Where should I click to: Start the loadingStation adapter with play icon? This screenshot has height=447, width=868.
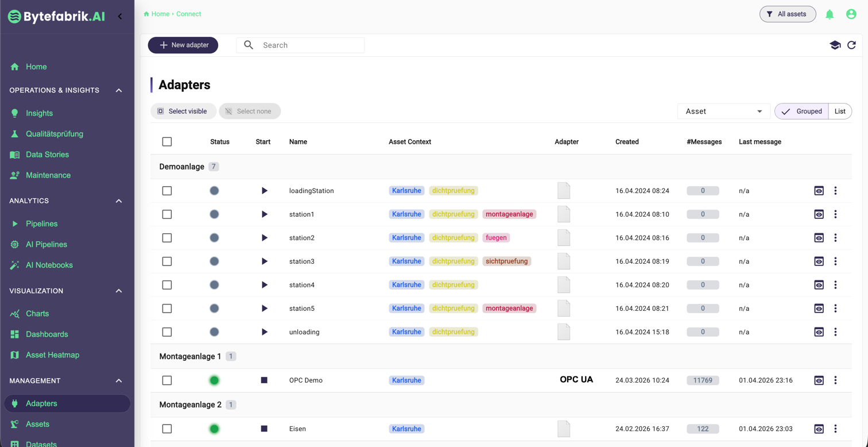click(x=264, y=191)
